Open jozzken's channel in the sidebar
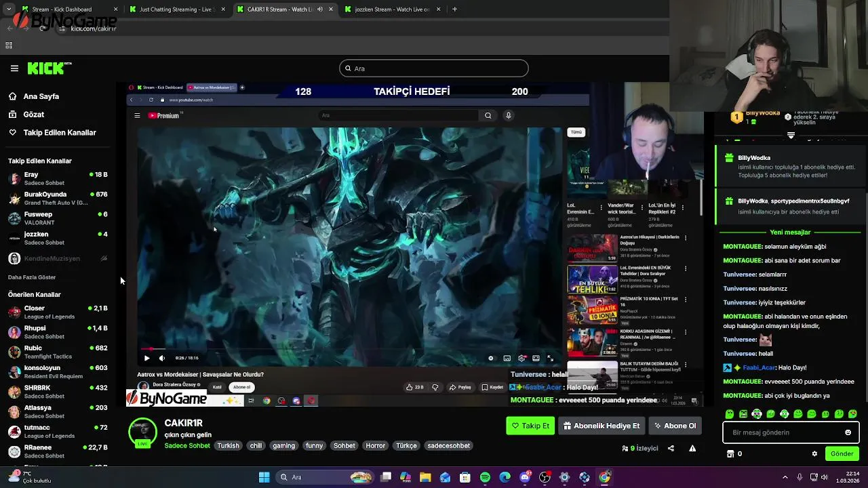Image resolution: width=868 pixels, height=488 pixels. point(58,238)
